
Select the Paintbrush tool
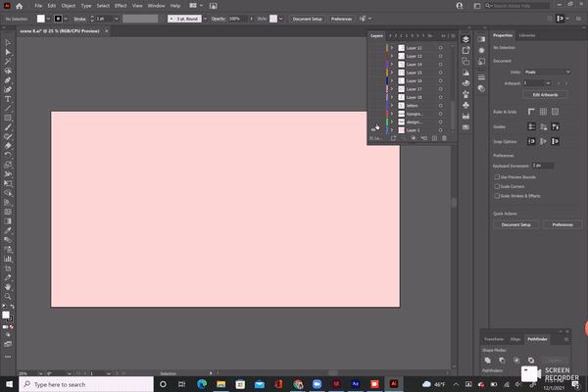8,127
